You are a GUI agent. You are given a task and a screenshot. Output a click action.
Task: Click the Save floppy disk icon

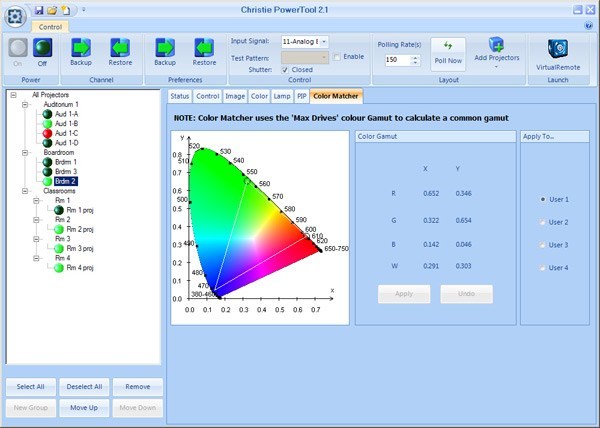click(x=39, y=10)
